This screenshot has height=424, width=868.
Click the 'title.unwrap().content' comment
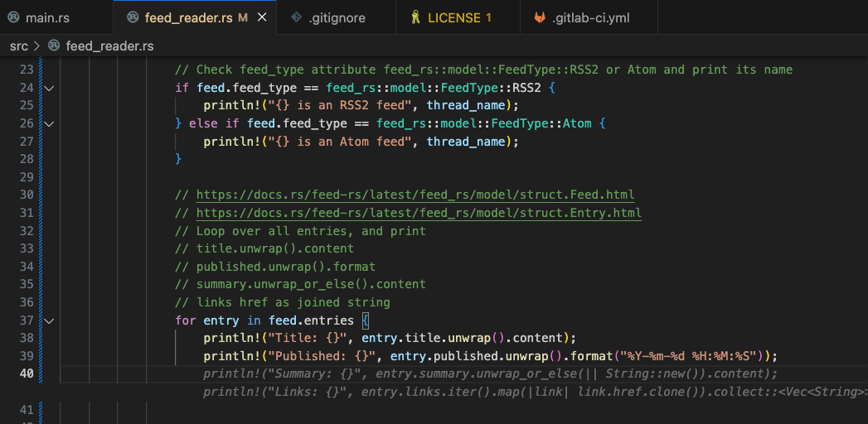click(264, 248)
